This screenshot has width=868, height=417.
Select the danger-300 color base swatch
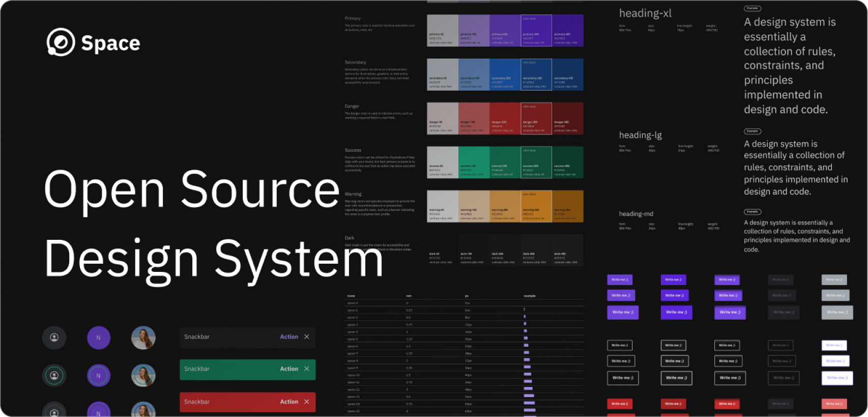pyautogui.click(x=536, y=119)
